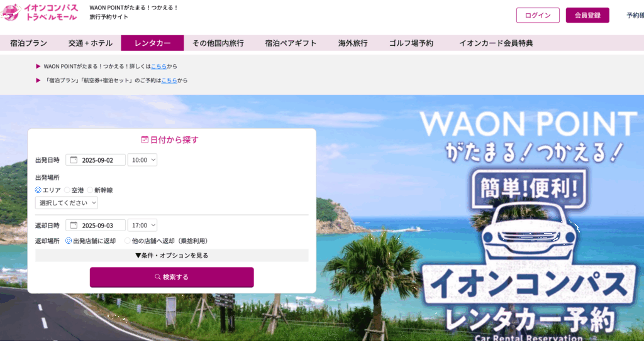Open the 海外旅行 tab
644x360 pixels.
pos(353,43)
